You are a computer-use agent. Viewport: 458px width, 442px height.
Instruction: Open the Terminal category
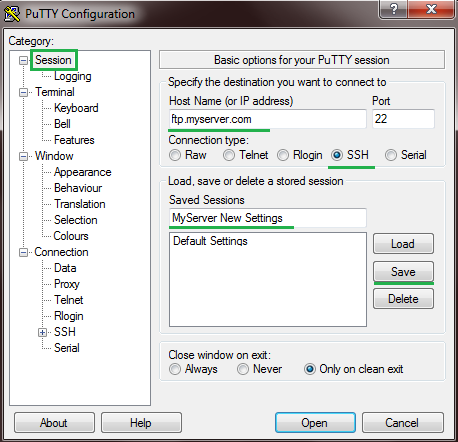pos(55,92)
